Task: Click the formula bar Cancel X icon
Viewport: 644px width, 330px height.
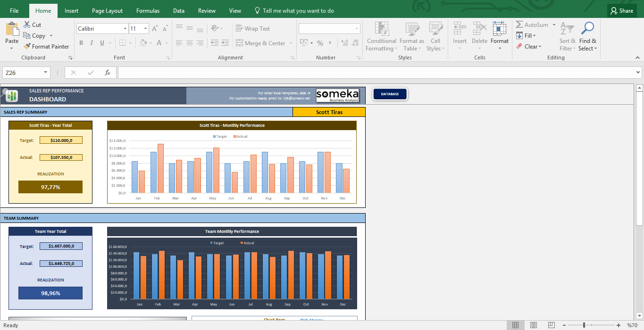Action: coord(74,73)
